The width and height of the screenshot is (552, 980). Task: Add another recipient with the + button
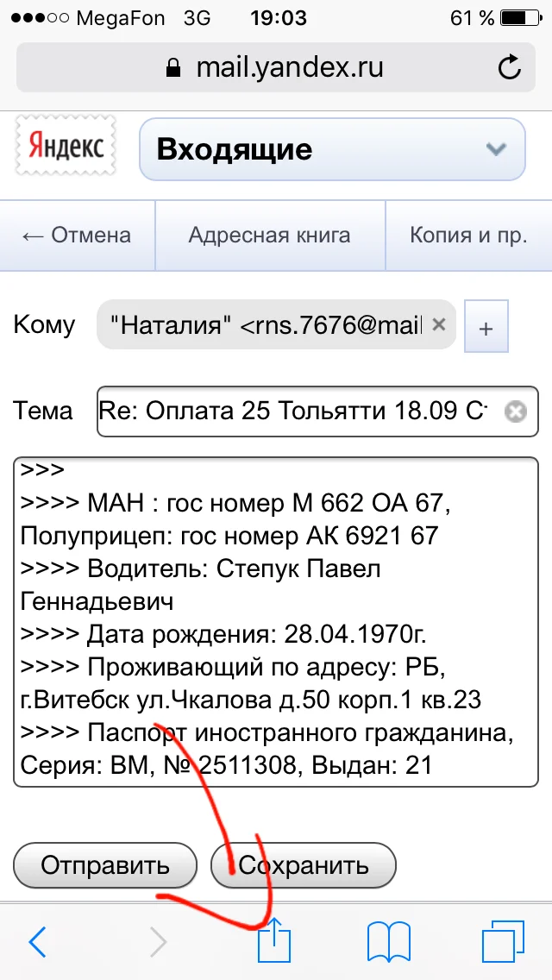pos(486,325)
